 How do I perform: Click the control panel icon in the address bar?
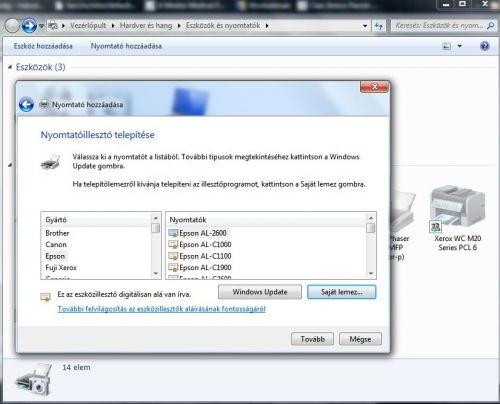[53, 26]
